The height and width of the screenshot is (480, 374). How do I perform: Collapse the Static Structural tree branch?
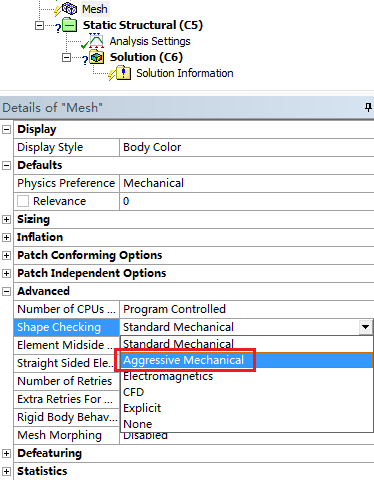click(39, 25)
